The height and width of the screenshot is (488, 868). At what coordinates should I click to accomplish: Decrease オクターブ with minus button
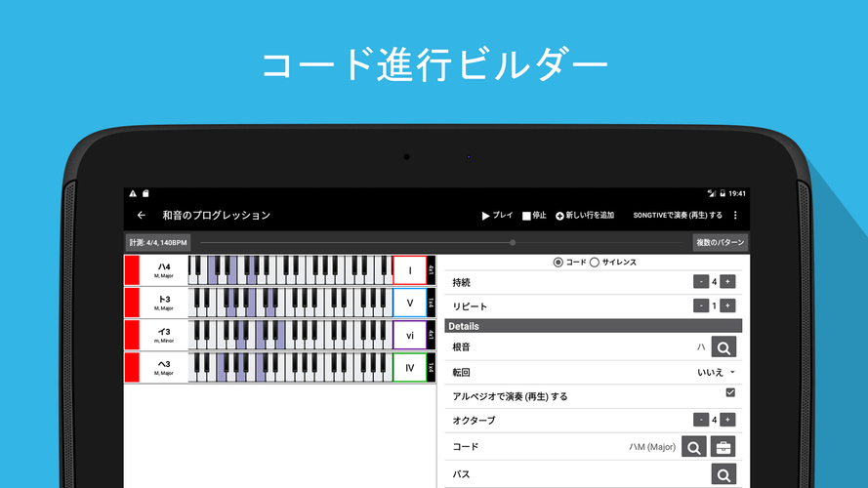click(701, 420)
